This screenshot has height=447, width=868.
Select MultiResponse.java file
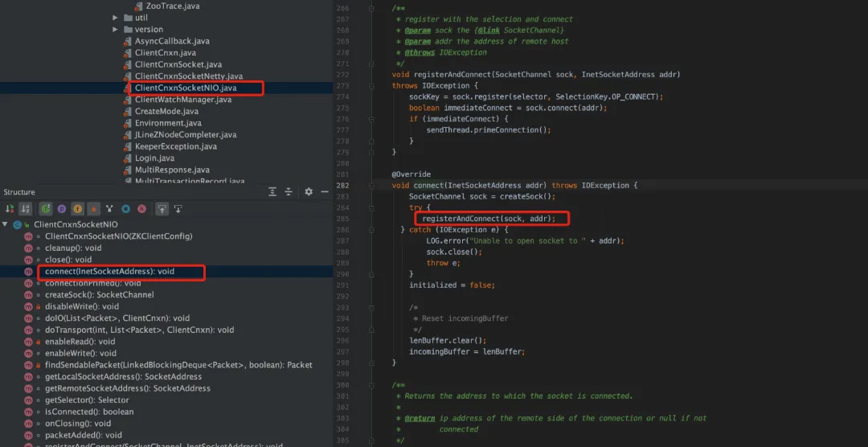pyautogui.click(x=172, y=170)
